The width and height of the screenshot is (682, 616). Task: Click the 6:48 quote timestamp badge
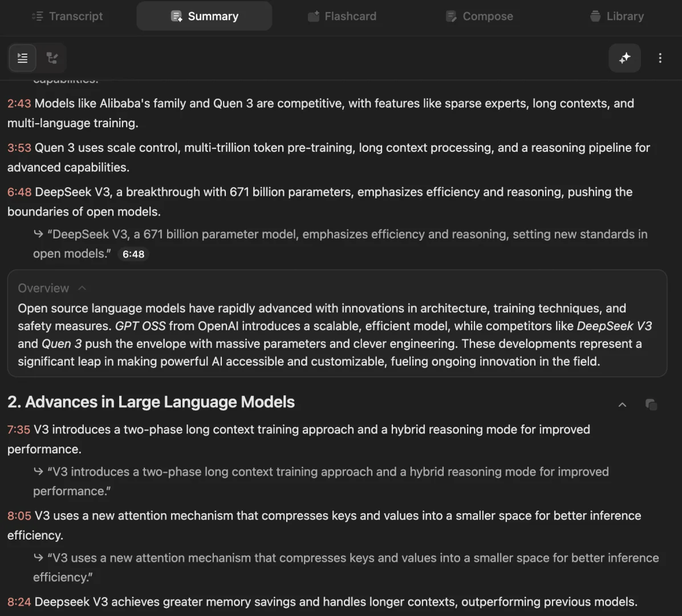pos(133,254)
